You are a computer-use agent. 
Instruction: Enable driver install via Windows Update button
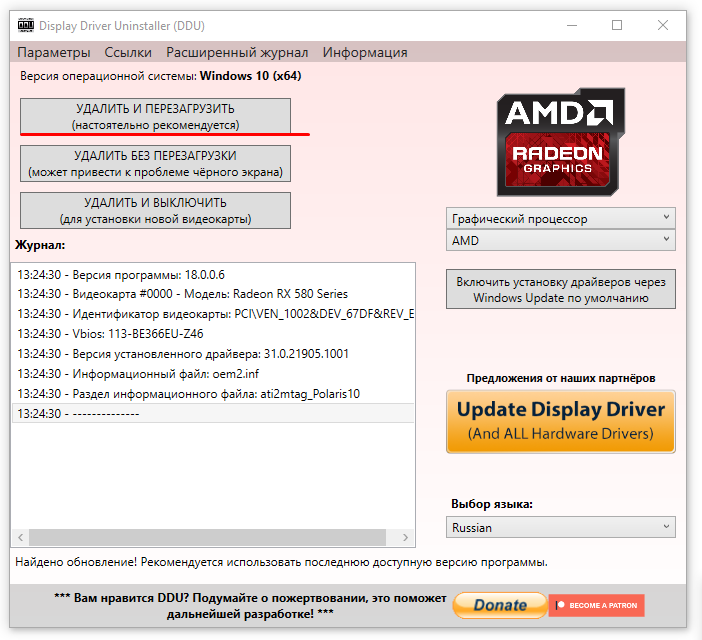click(561, 289)
